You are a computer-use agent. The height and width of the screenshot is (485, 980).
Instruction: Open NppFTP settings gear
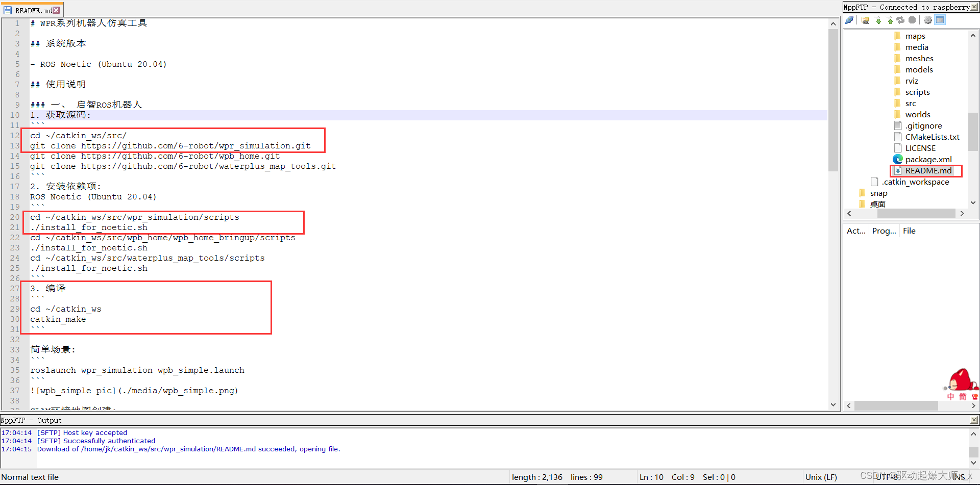[x=928, y=20]
